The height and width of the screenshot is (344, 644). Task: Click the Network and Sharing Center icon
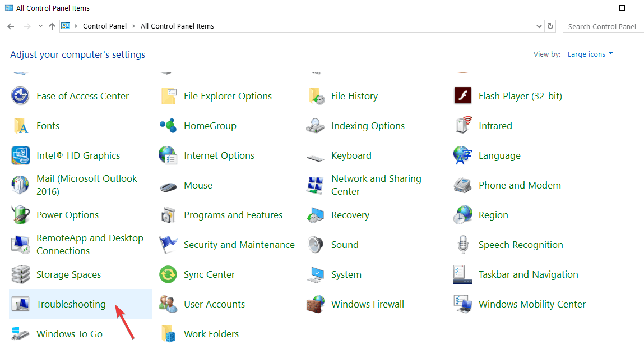(316, 185)
